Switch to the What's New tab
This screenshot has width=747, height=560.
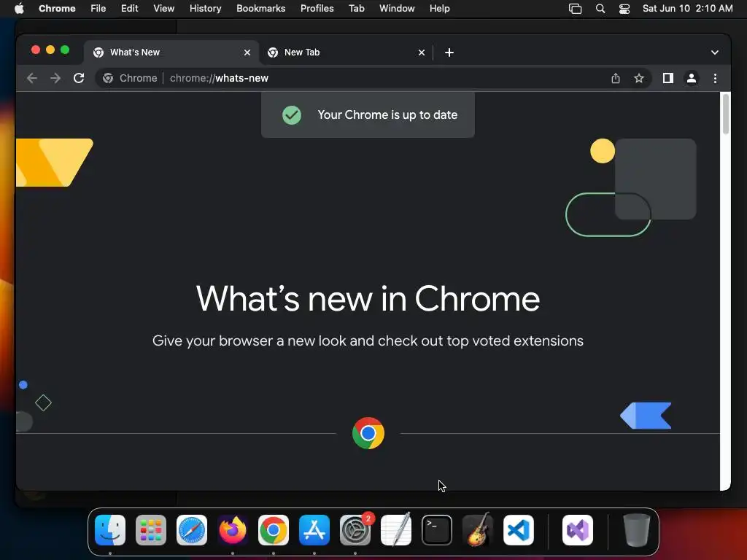point(171,52)
